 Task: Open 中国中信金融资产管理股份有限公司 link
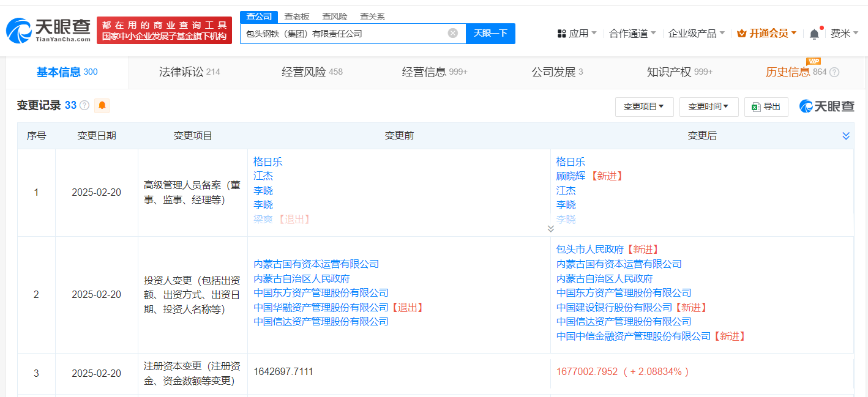pyautogui.click(x=634, y=336)
